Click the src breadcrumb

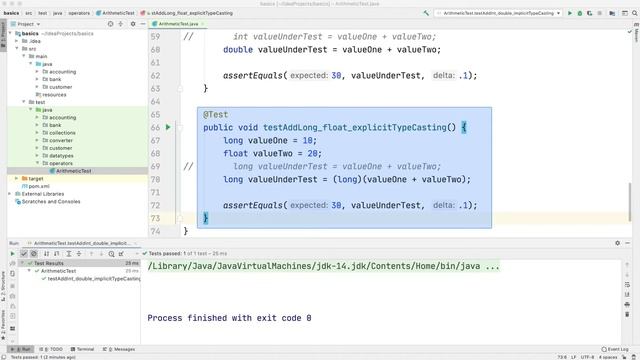(29, 13)
